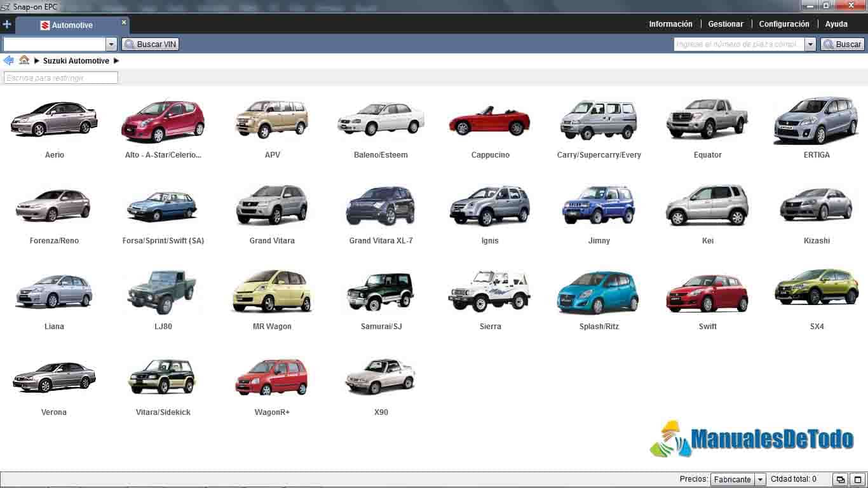
Task: Select the Kizashi sedan
Action: (x=817, y=214)
